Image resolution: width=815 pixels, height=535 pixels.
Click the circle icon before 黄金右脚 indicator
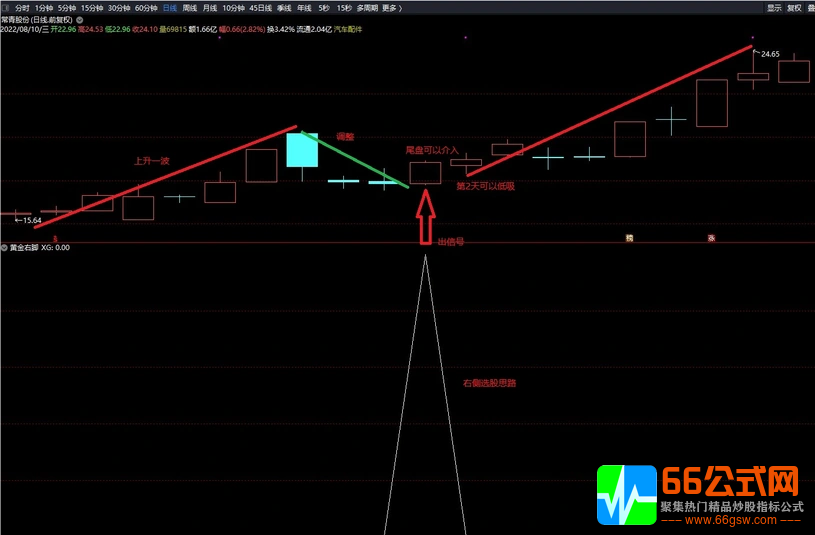[4, 247]
